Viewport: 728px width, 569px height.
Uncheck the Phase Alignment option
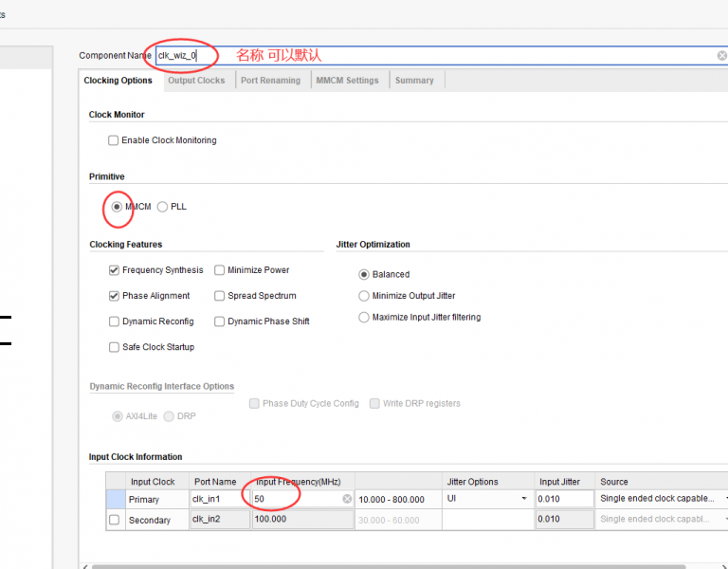(x=115, y=296)
